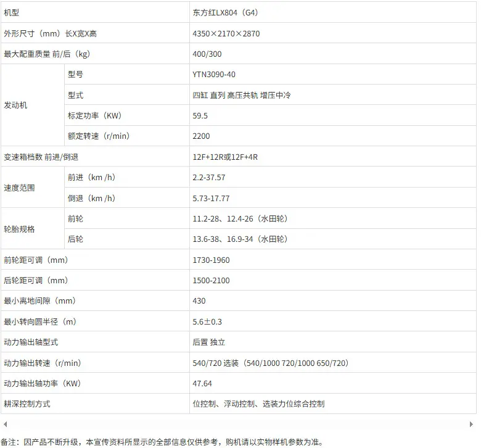Click the 标定功率（KW）label

point(95,116)
